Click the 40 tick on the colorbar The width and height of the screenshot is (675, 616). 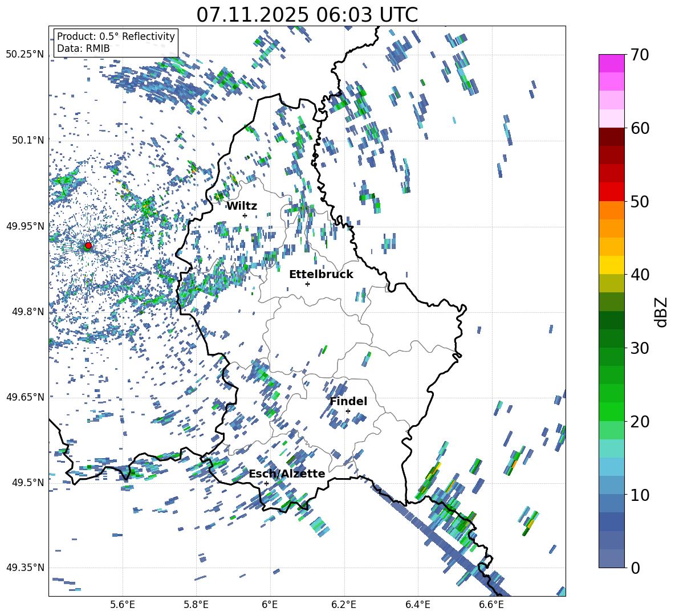click(x=640, y=275)
